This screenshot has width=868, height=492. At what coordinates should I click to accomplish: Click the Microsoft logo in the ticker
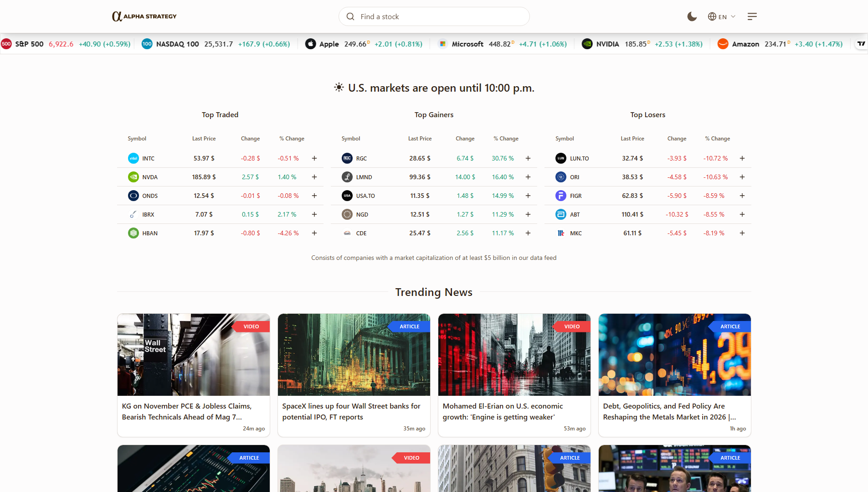tap(442, 44)
